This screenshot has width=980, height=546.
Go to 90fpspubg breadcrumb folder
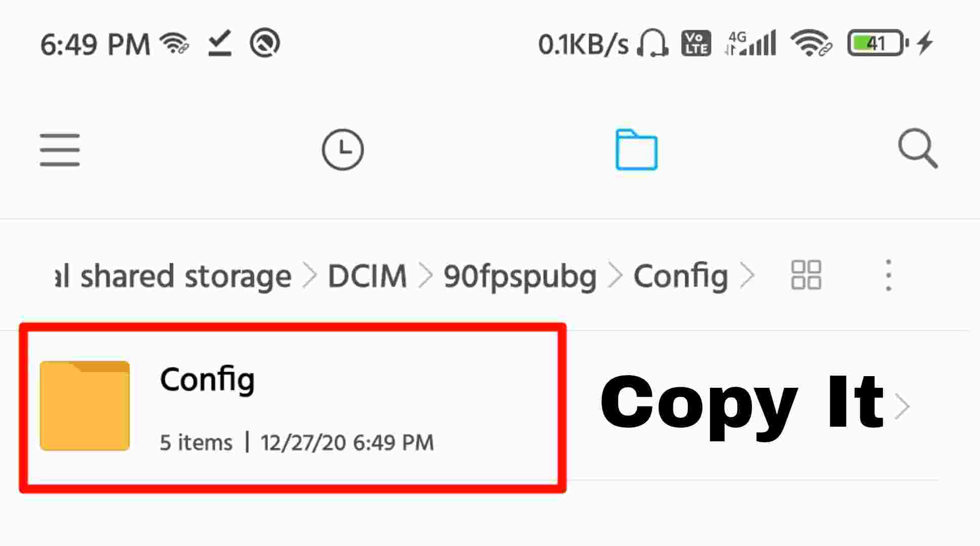520,277
